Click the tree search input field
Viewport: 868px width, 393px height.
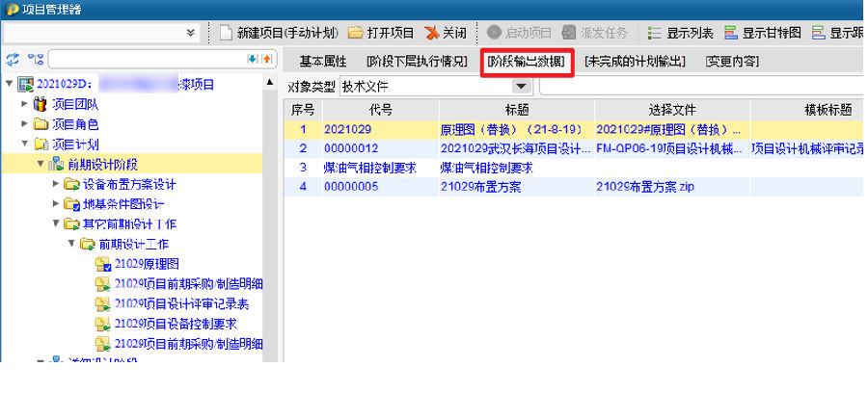(x=148, y=59)
